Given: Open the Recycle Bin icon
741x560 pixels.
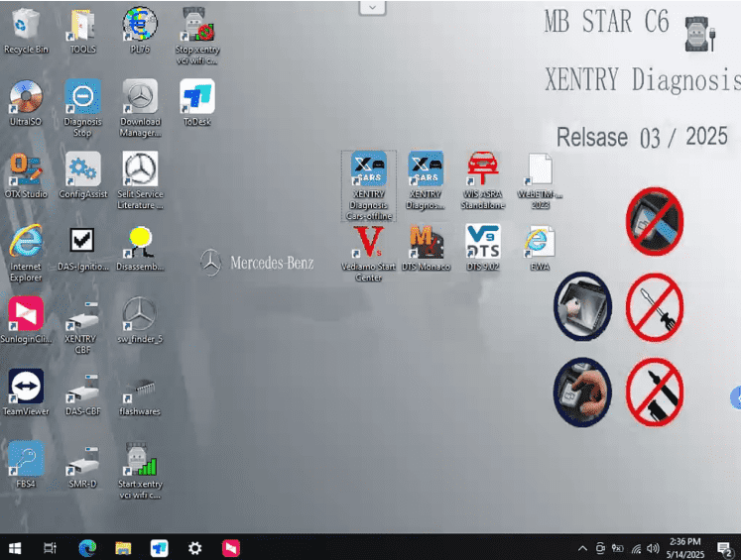Looking at the screenshot, I should (x=26, y=31).
